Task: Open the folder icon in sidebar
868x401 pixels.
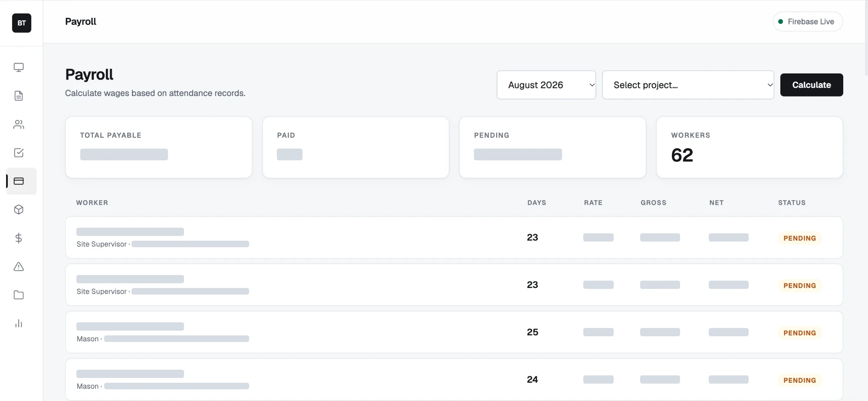Action: click(19, 295)
